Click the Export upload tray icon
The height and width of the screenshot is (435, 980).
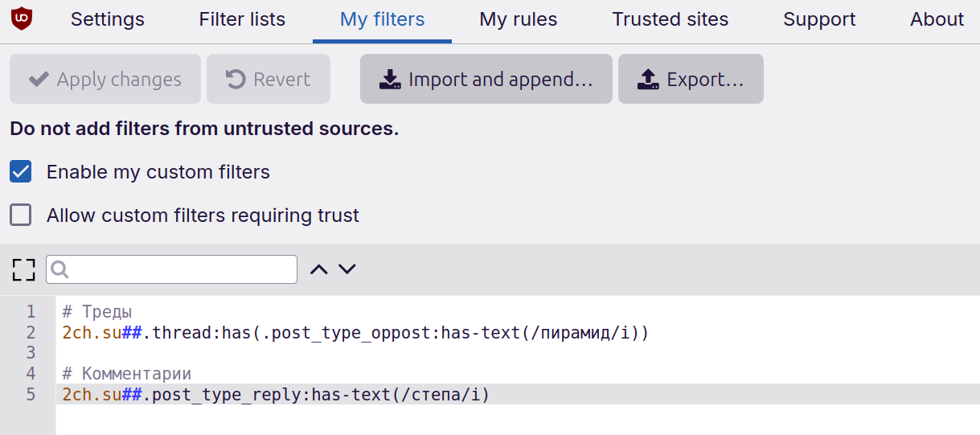tap(648, 80)
